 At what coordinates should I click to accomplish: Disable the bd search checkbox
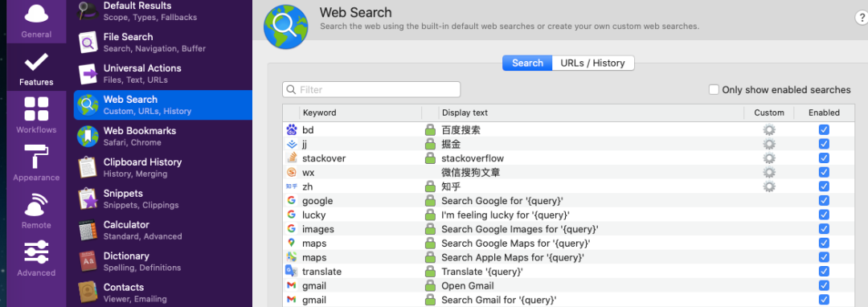pos(825,130)
